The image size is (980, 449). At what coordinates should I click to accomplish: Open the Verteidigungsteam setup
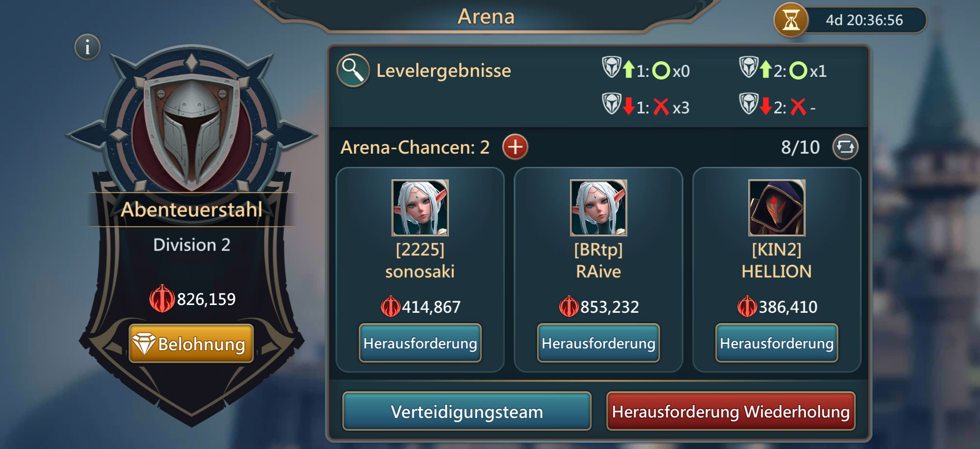point(467,411)
